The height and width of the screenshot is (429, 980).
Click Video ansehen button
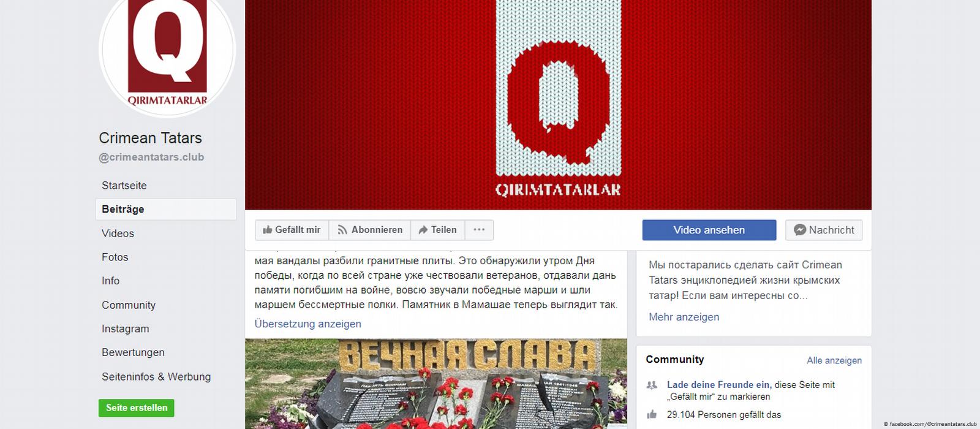(x=709, y=230)
